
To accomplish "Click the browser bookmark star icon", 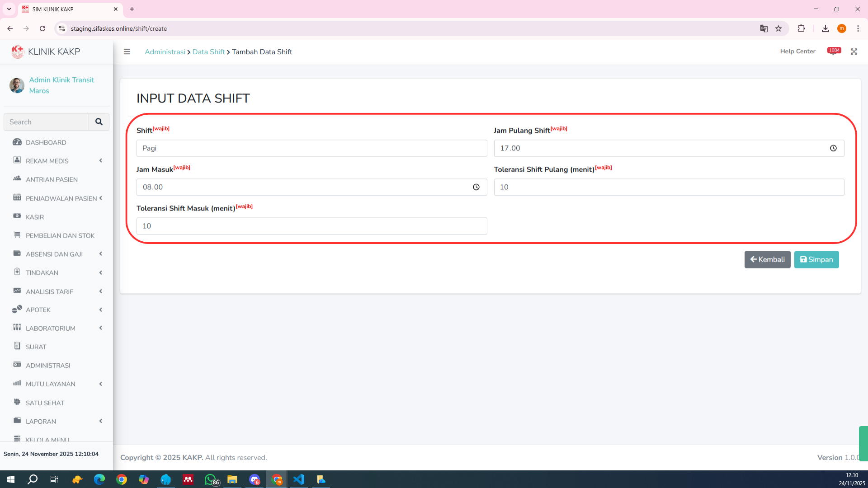I will pos(778,28).
